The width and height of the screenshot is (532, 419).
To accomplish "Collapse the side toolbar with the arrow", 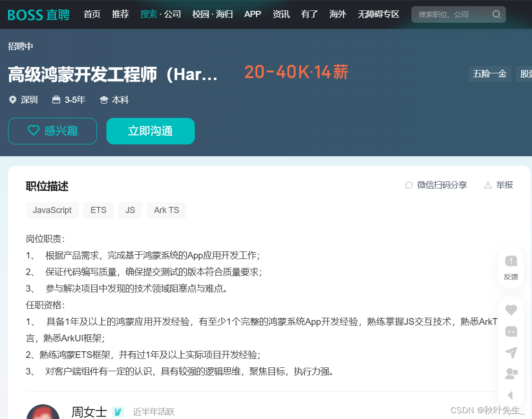I will [x=510, y=395].
